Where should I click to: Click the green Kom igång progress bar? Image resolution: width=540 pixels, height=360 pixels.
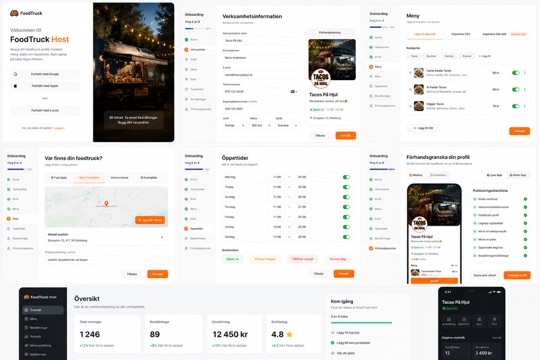click(x=361, y=323)
